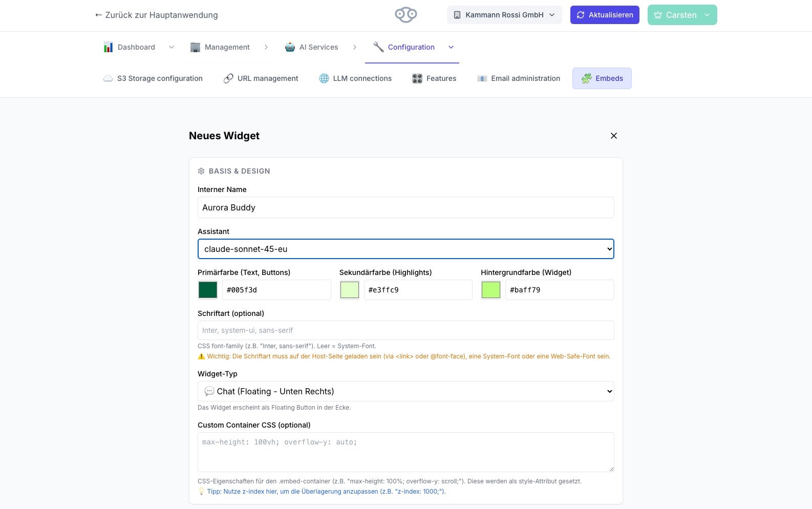Viewport: 812px width, 509px height.
Task: Open the Carsten user menu
Action: click(x=682, y=15)
